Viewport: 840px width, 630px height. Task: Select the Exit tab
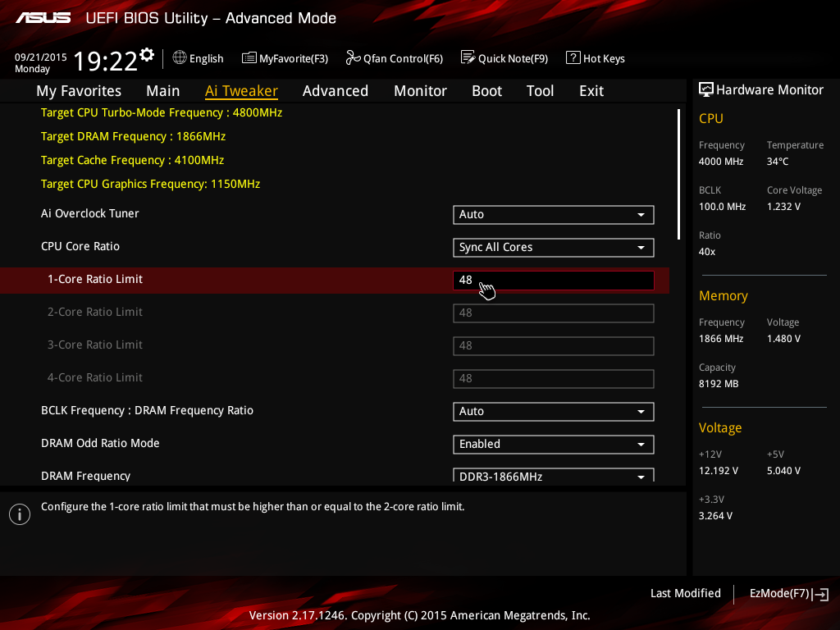coord(591,91)
